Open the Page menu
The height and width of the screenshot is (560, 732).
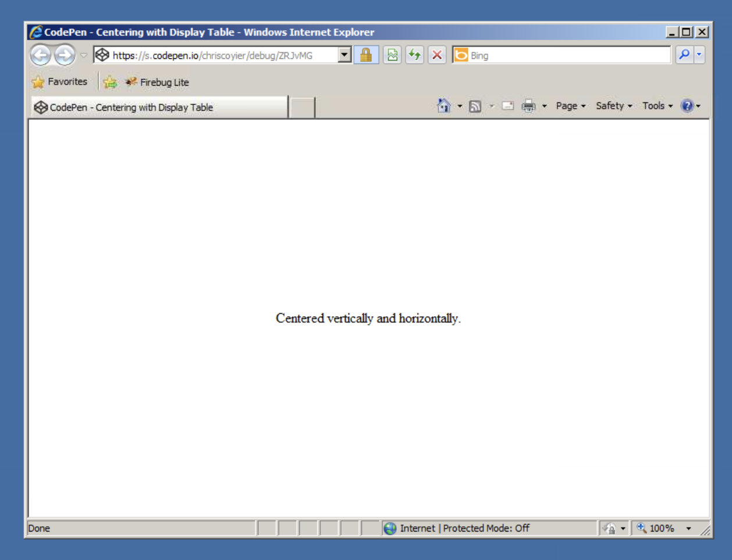point(570,106)
